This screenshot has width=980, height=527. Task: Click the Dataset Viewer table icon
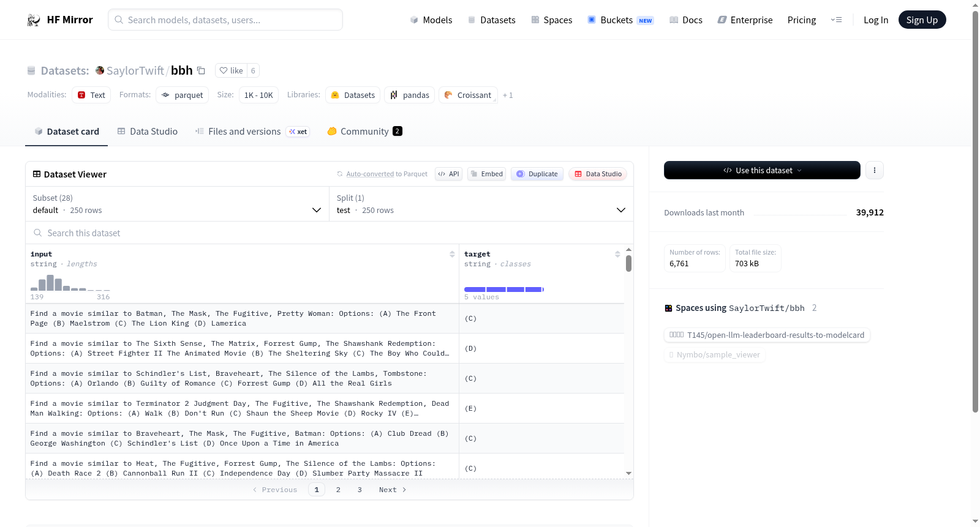pyautogui.click(x=37, y=174)
